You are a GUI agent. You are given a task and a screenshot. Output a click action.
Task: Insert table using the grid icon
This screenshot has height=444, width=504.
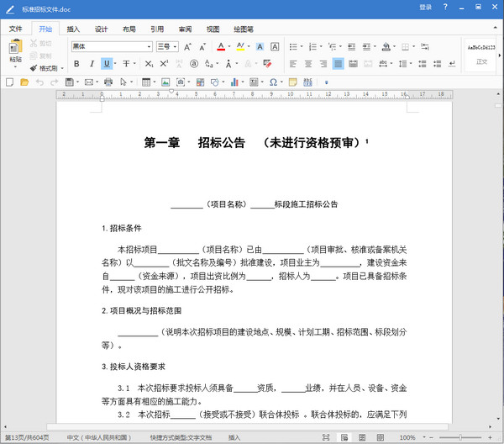pos(145,82)
